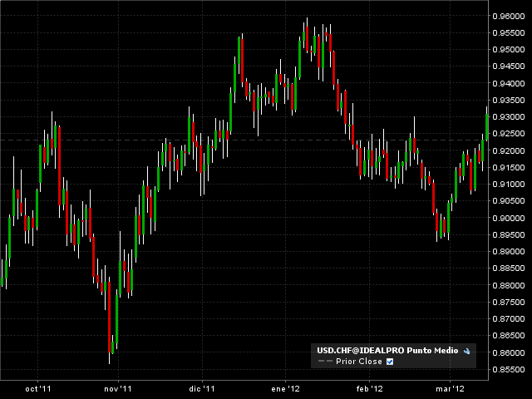Select the 0.91500 price axis label
This screenshot has width=532, height=399.
(509, 168)
